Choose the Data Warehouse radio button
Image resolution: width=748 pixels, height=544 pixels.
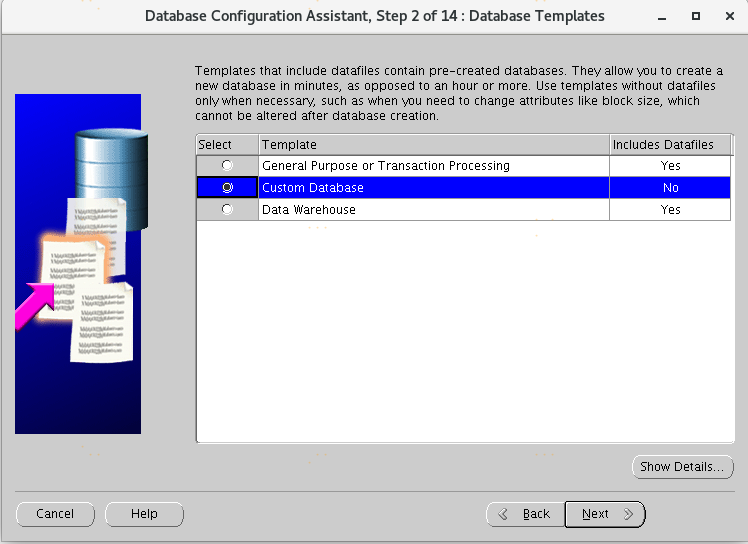(227, 210)
